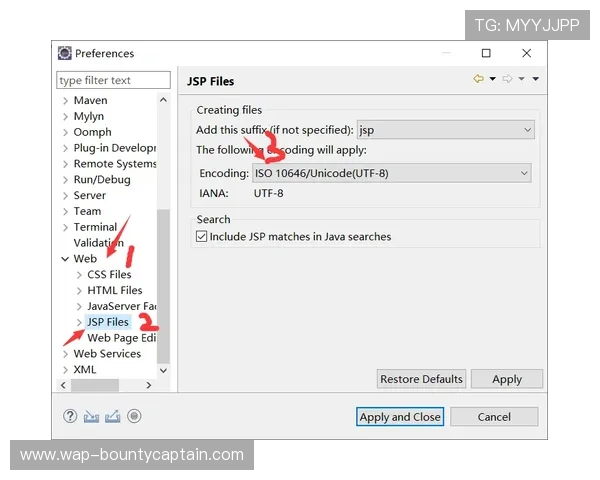Click the Restore Defaults button

click(x=421, y=379)
